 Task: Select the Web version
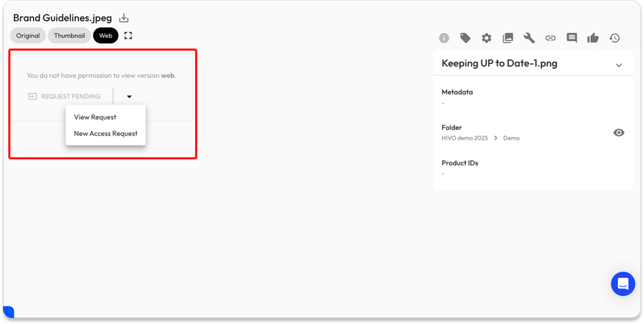[105, 36]
